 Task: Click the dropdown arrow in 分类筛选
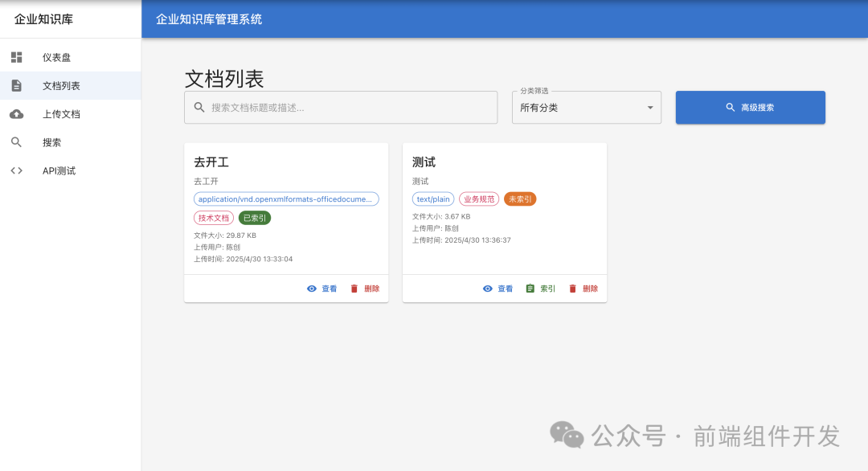point(650,108)
